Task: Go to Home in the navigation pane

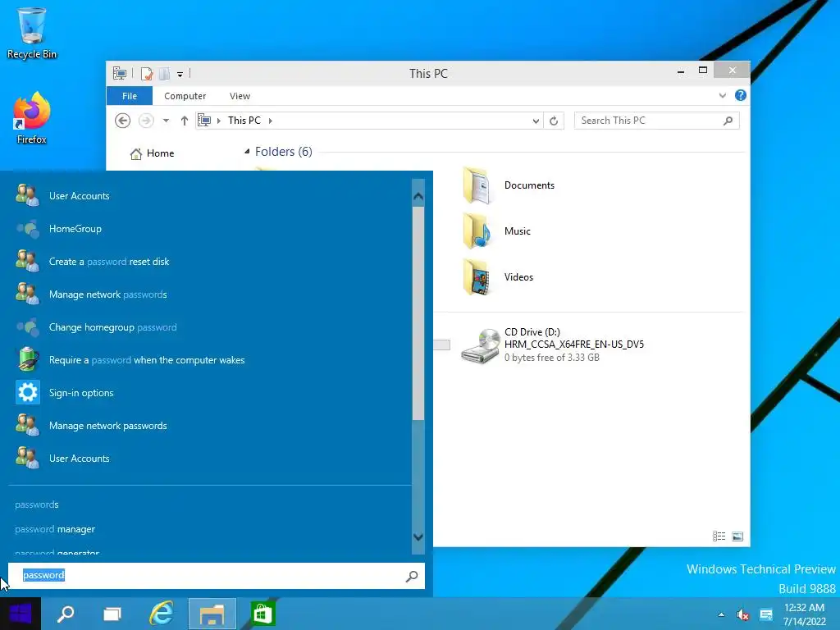Action: click(x=152, y=153)
